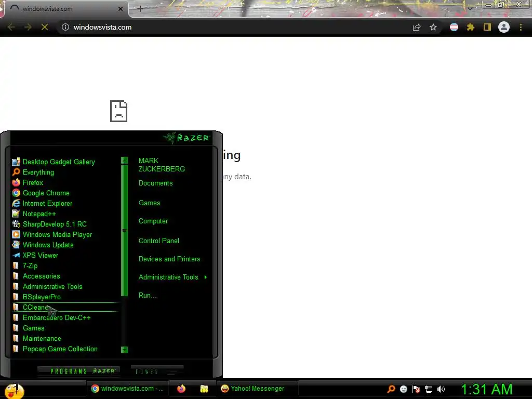The height and width of the screenshot is (399, 532).
Task: Launch Everything search app
Action: point(33,172)
